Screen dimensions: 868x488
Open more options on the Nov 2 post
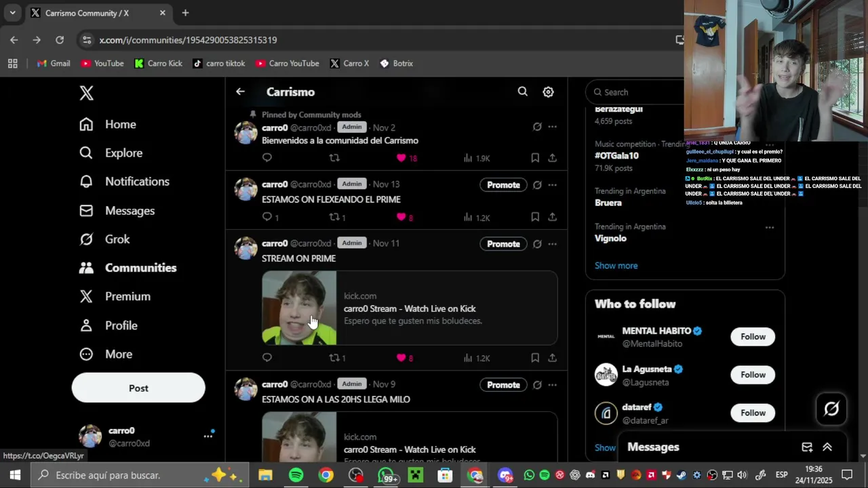553,127
